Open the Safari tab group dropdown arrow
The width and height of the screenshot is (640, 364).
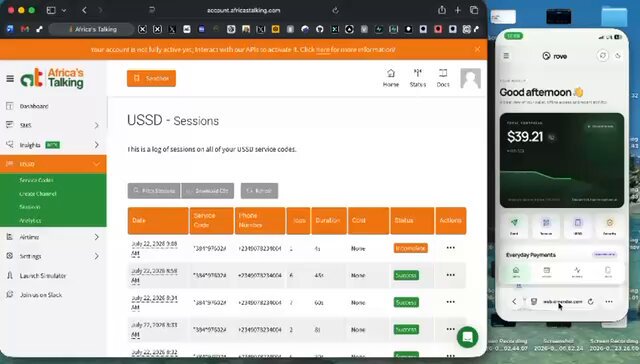(64, 10)
